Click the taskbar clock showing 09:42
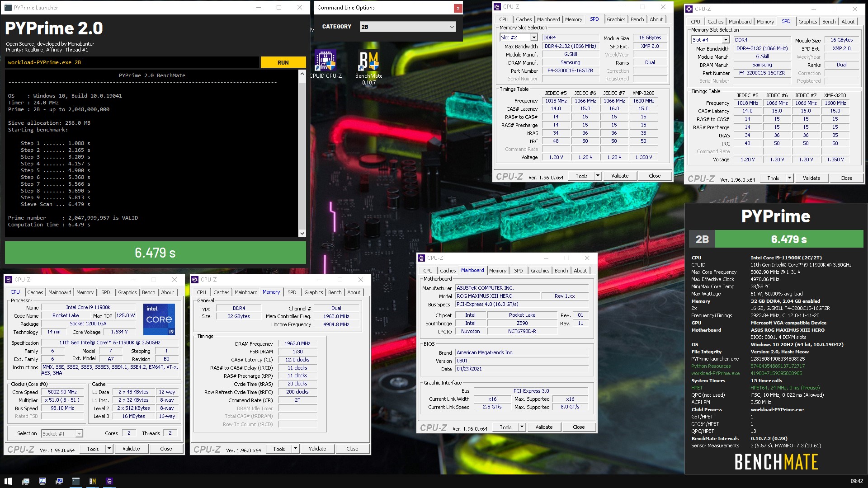Viewport: 868px width, 488px height. [x=856, y=481]
